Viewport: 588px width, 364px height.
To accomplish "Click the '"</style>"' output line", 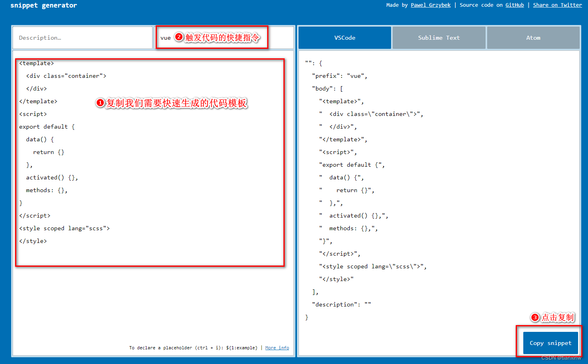I will [x=336, y=279].
